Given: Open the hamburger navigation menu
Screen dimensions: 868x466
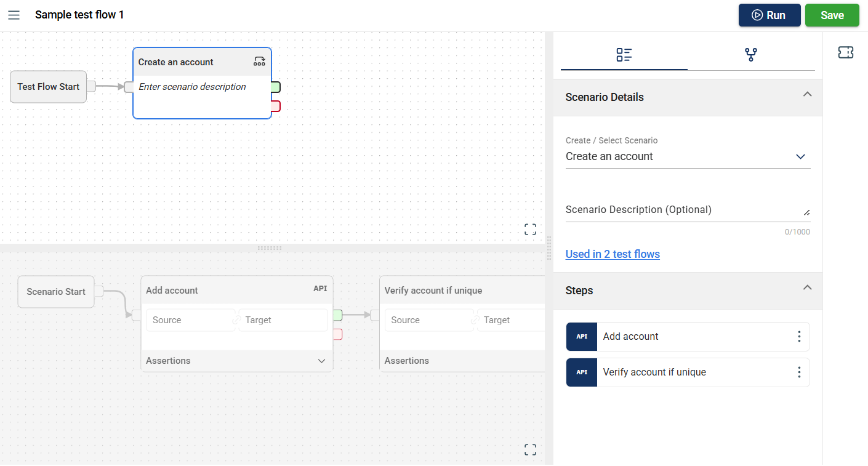Looking at the screenshot, I should pos(14,15).
